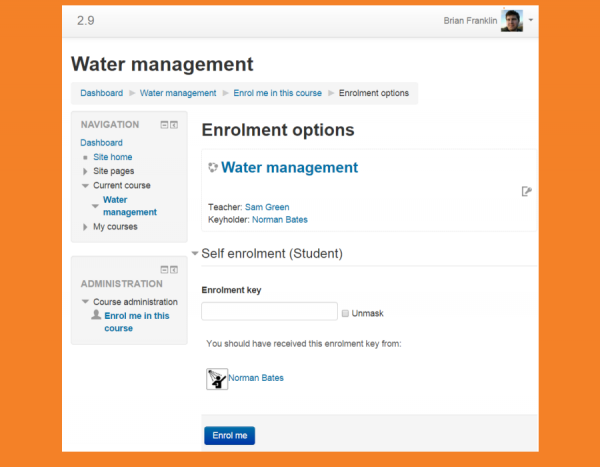This screenshot has width=600, height=467.
Task: Expand the Site pages tree node
Action: click(85, 171)
